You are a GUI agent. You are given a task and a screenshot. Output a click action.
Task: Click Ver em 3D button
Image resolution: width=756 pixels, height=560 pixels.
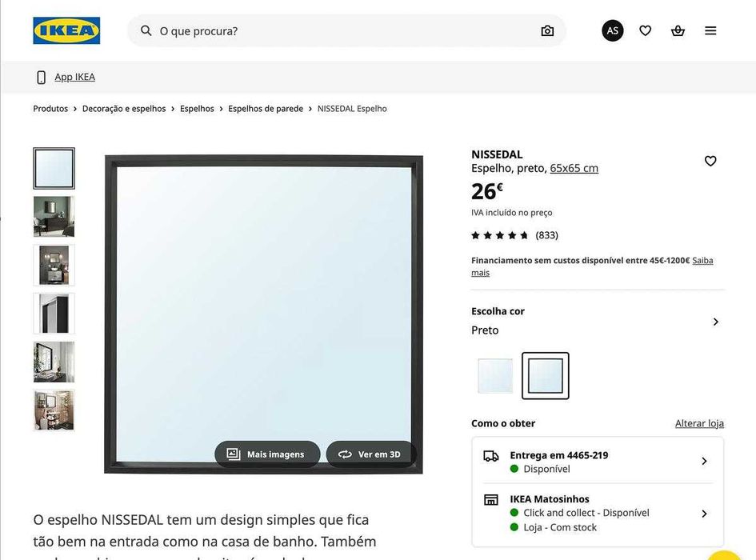370,454
